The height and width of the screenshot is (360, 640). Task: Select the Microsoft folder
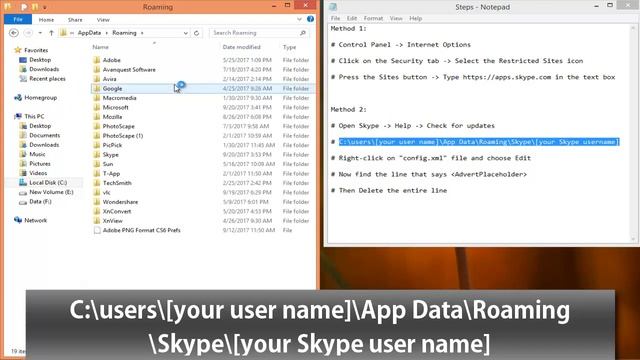click(116, 107)
